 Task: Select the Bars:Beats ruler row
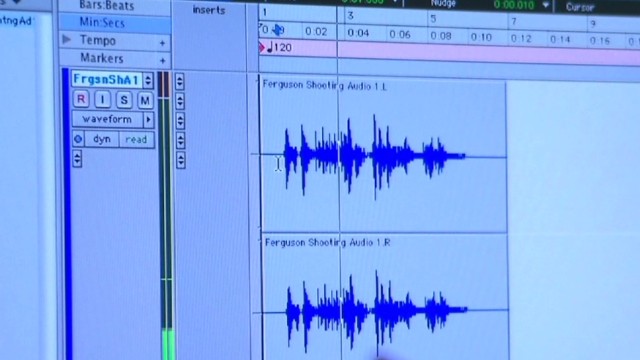pos(115,6)
